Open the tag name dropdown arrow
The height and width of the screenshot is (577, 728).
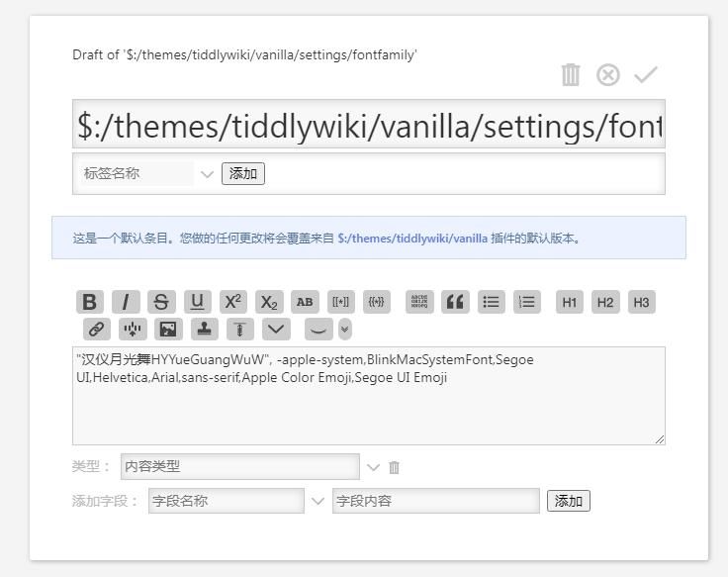(x=207, y=174)
